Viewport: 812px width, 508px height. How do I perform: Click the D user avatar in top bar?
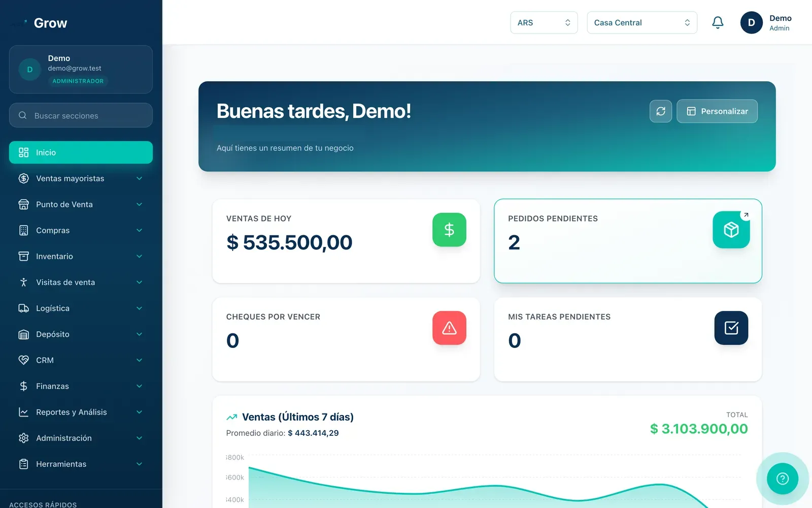pos(752,22)
